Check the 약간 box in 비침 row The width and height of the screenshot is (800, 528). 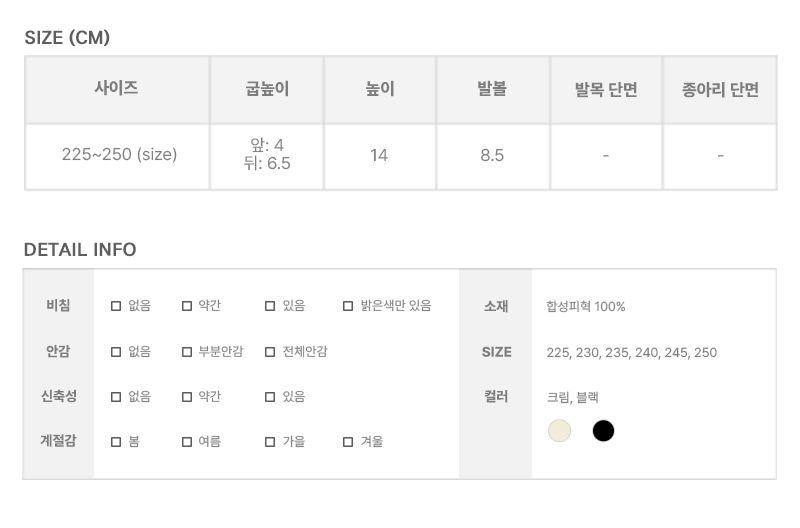pos(187,306)
